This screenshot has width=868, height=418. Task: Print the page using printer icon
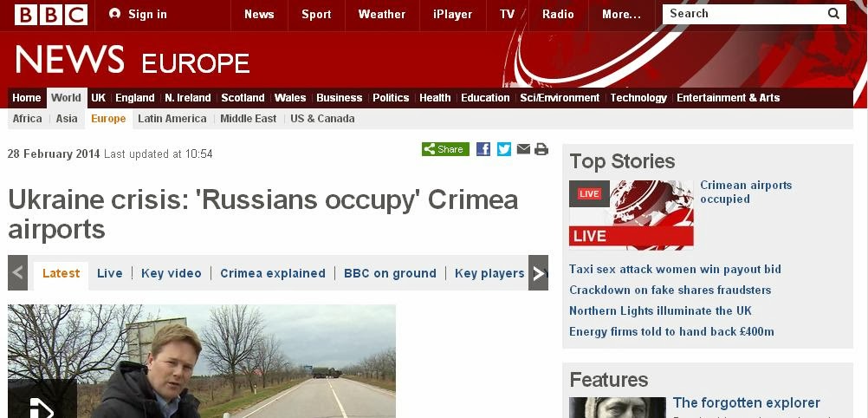tap(541, 149)
